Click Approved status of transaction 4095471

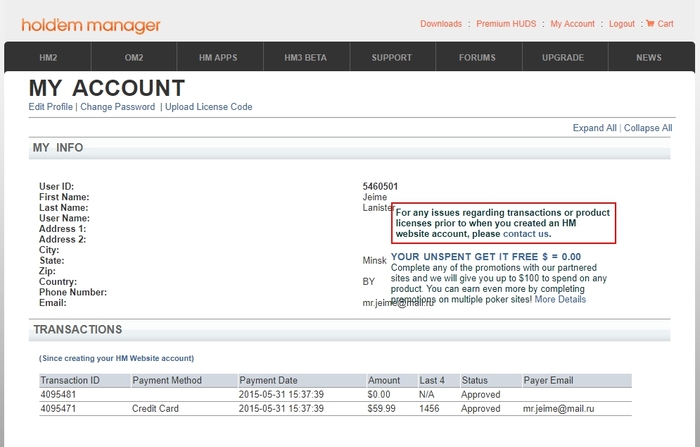tap(481, 409)
